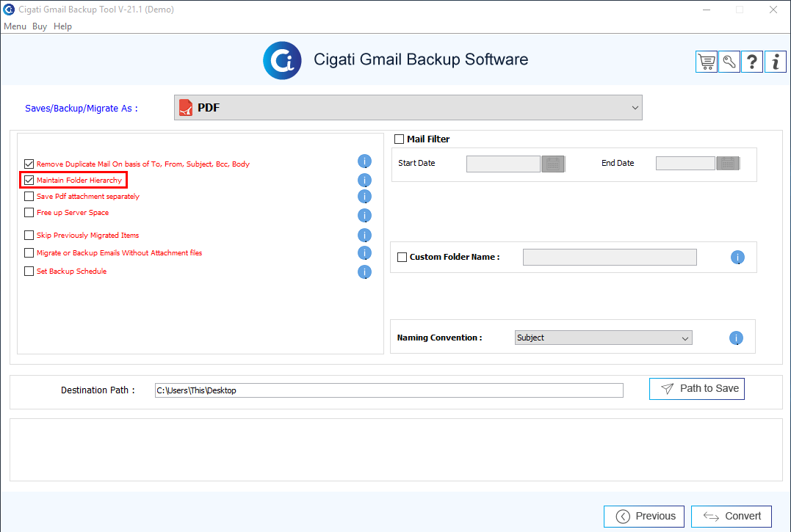
Task: Open the Naming Convention Subject dropdown
Action: 603,338
